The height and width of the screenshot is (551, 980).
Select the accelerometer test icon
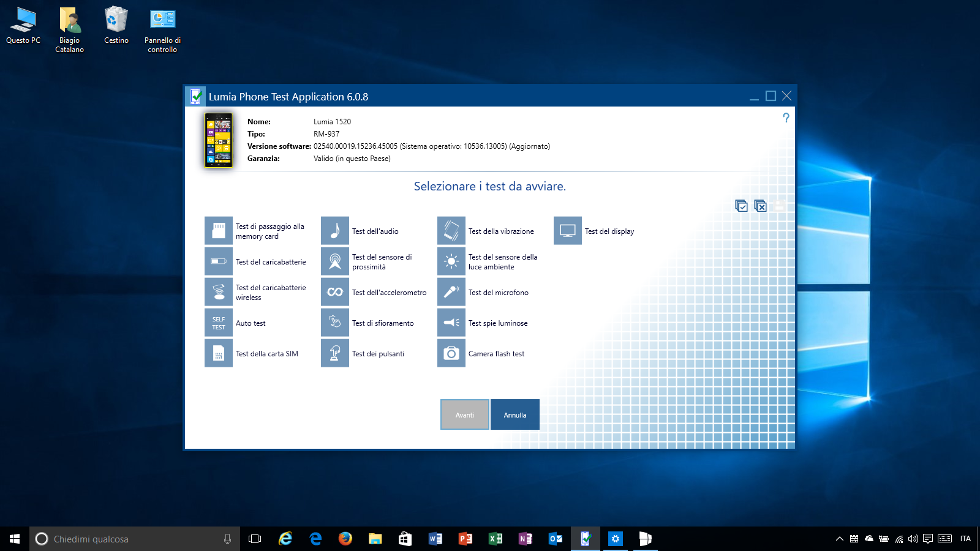335,292
